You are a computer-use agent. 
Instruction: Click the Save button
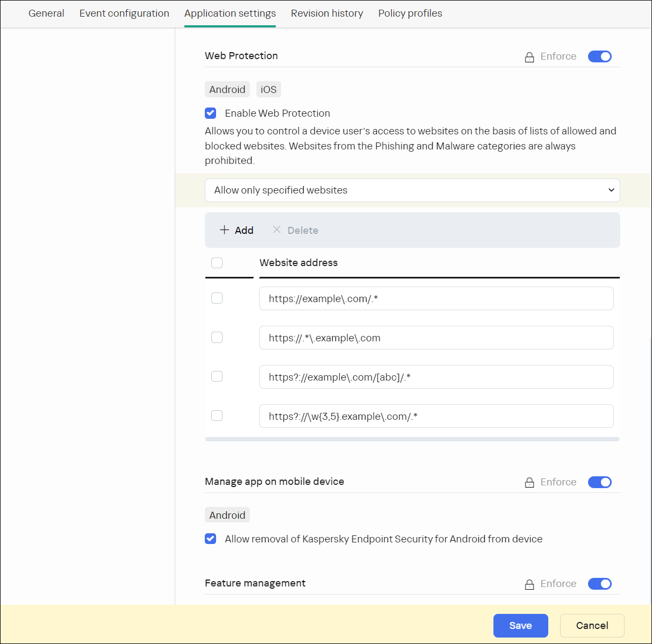coord(520,625)
